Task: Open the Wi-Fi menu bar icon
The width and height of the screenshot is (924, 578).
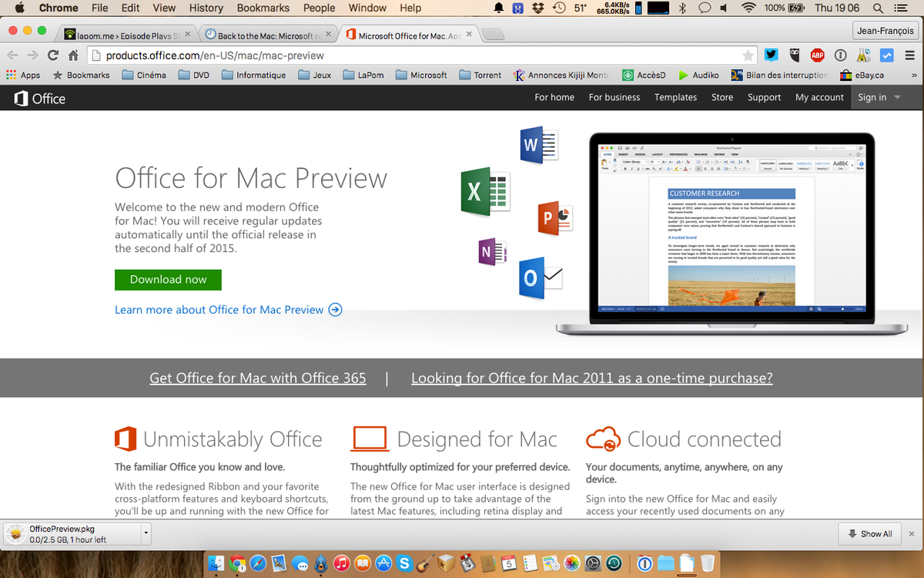Action: [x=748, y=8]
